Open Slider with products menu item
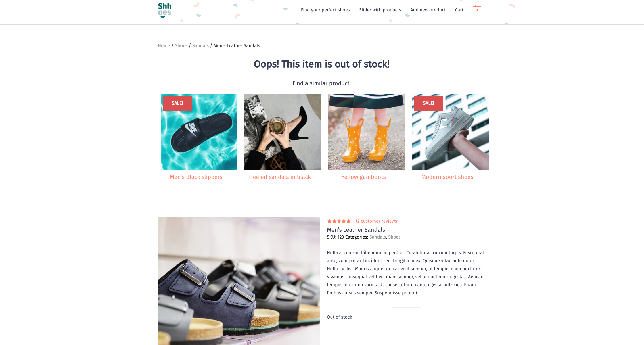Screen dimensions: 644x345 (380, 10)
